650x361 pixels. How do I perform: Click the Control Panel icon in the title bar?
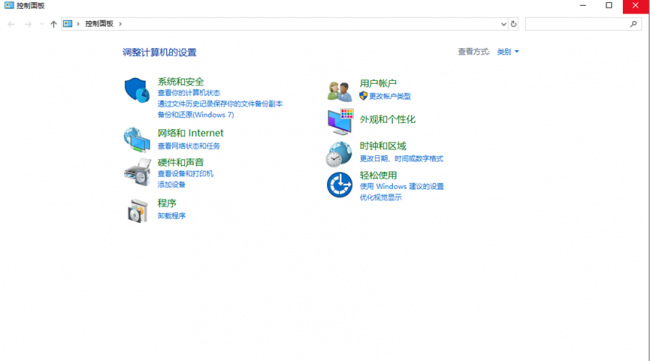9,5
